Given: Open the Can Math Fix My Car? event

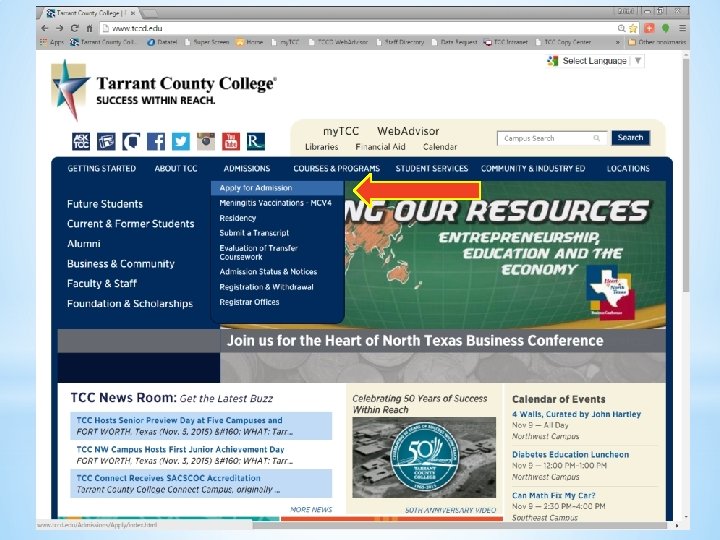Looking at the screenshot, I should click(x=554, y=495).
